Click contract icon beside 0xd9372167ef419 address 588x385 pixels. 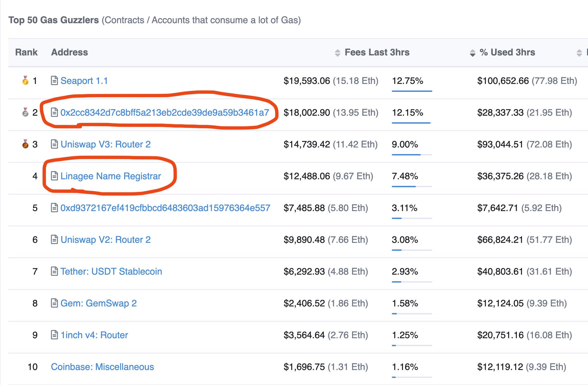(54, 208)
